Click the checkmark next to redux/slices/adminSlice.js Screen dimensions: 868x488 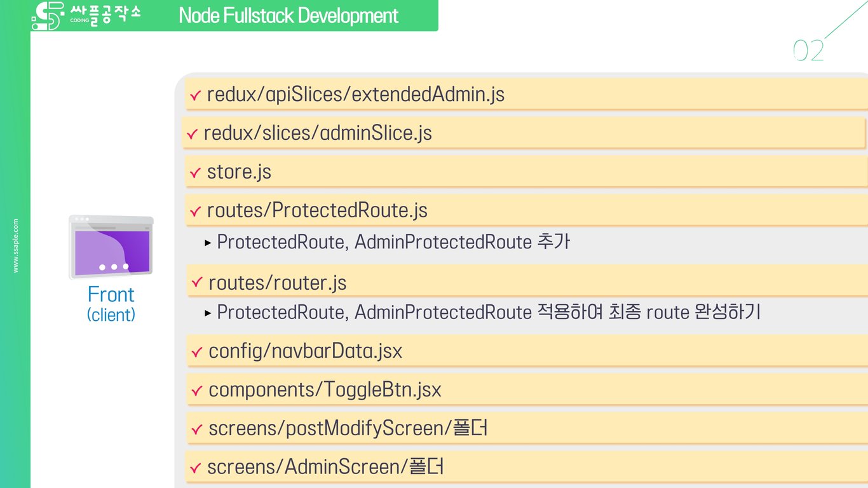(192, 135)
